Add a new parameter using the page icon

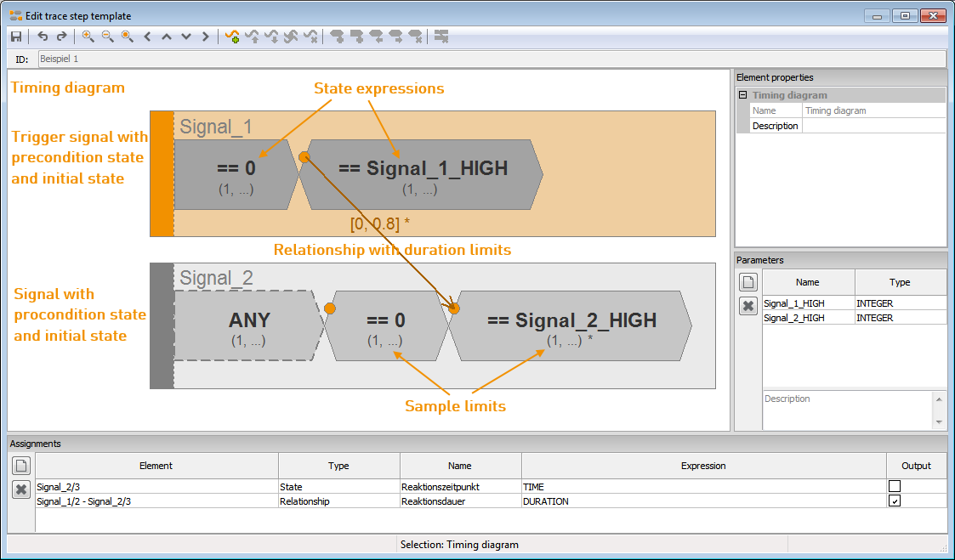point(748,282)
